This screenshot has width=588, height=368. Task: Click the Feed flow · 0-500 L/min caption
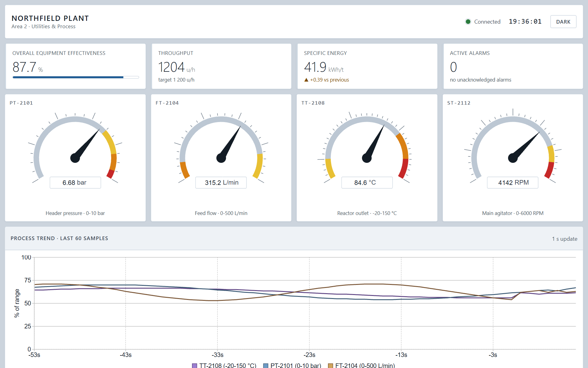click(221, 213)
